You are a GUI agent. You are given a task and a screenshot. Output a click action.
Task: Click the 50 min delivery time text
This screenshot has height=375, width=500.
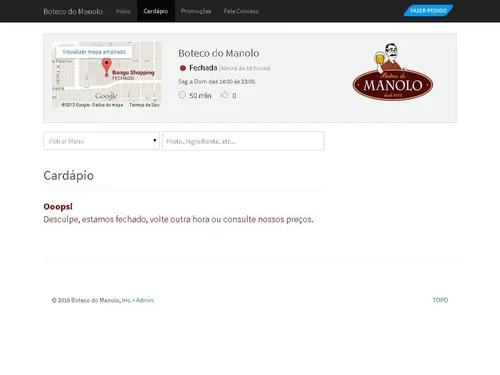[200, 96]
